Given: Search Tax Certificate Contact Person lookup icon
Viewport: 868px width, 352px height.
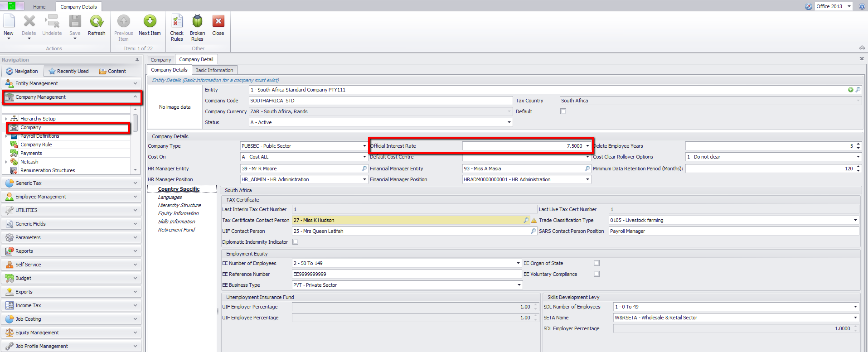Looking at the screenshot, I should (x=526, y=220).
